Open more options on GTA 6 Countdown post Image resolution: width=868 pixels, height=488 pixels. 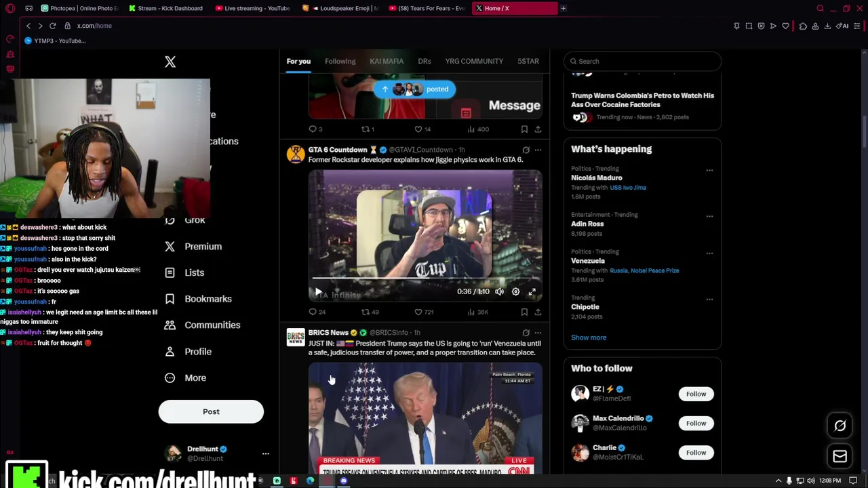538,150
